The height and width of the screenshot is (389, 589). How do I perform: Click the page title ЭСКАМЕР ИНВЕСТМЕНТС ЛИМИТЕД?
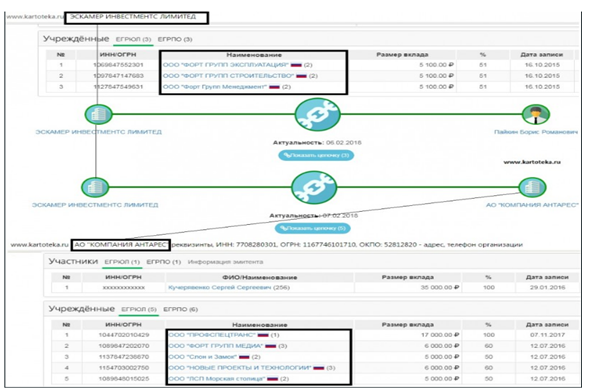133,17
